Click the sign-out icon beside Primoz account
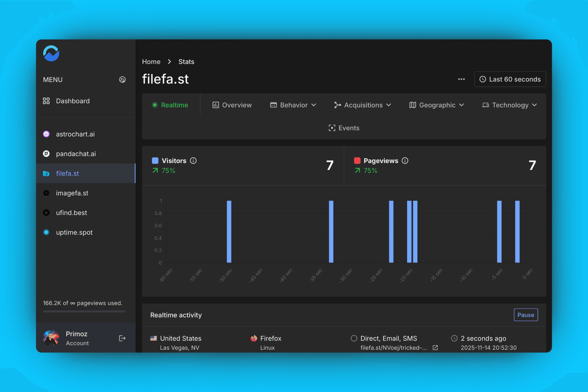 [122, 338]
